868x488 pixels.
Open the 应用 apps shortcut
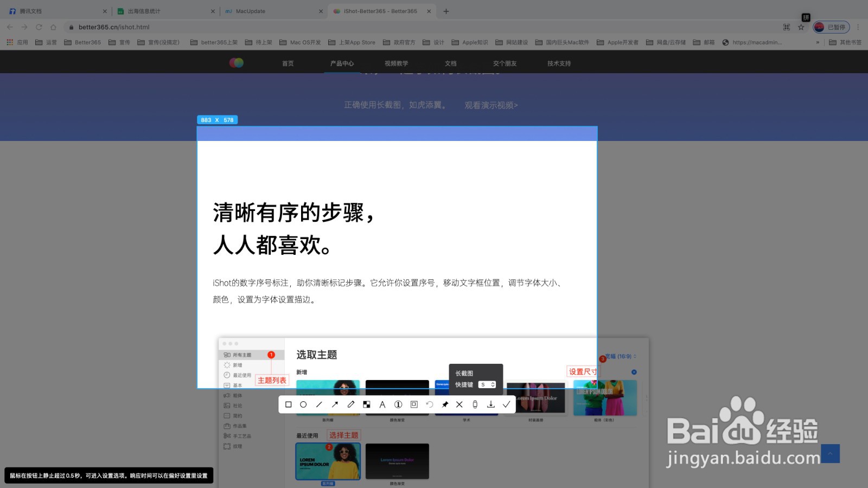(x=17, y=42)
